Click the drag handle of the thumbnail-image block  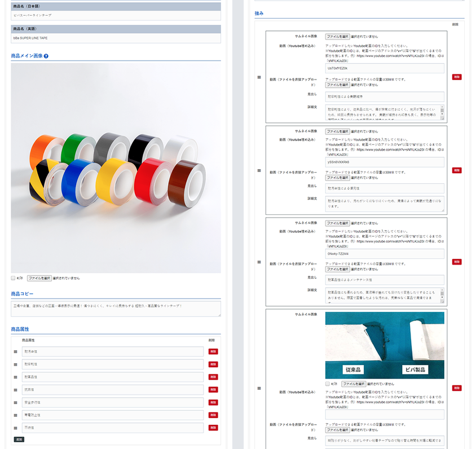[259, 388]
